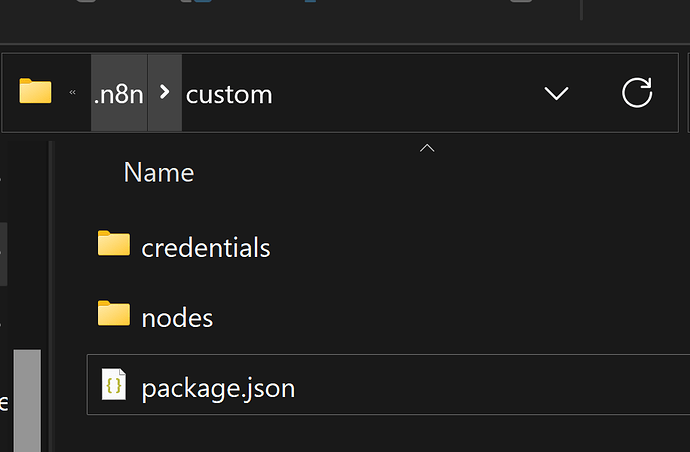Show hidden breadcrumb path via double-chevron
The image size is (690, 452).
(x=73, y=94)
